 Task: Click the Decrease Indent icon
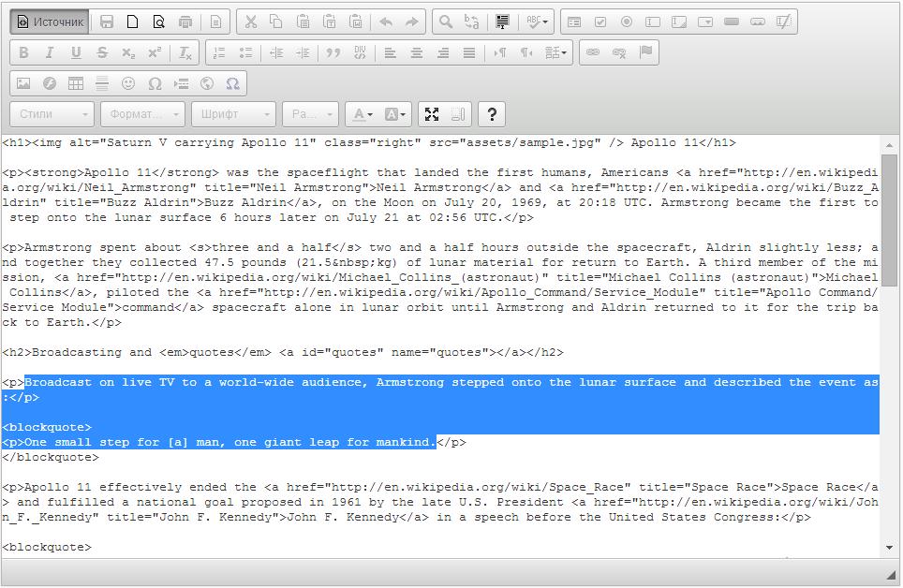[x=276, y=52]
